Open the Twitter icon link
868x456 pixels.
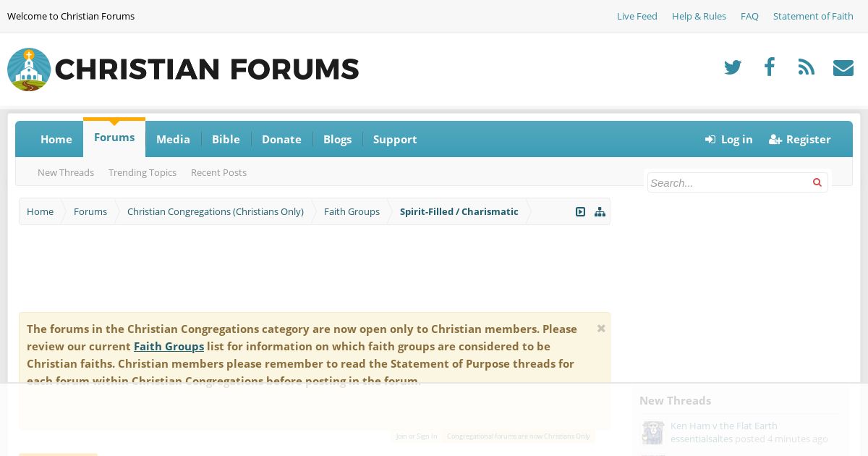(733, 67)
